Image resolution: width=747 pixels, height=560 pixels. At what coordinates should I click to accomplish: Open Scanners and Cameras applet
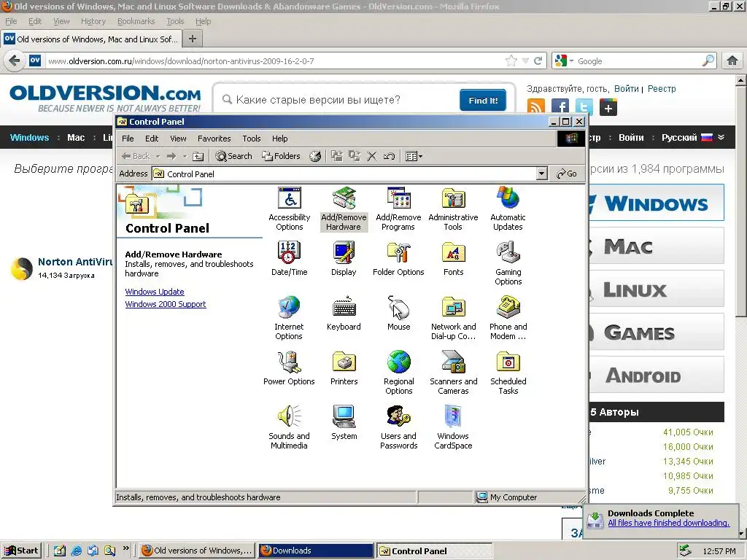pyautogui.click(x=453, y=373)
